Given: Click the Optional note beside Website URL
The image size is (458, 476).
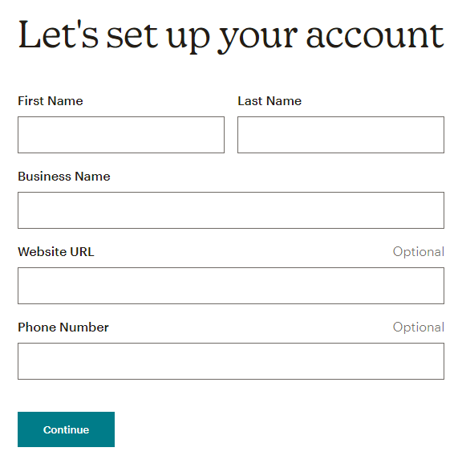Looking at the screenshot, I should click(x=419, y=252).
